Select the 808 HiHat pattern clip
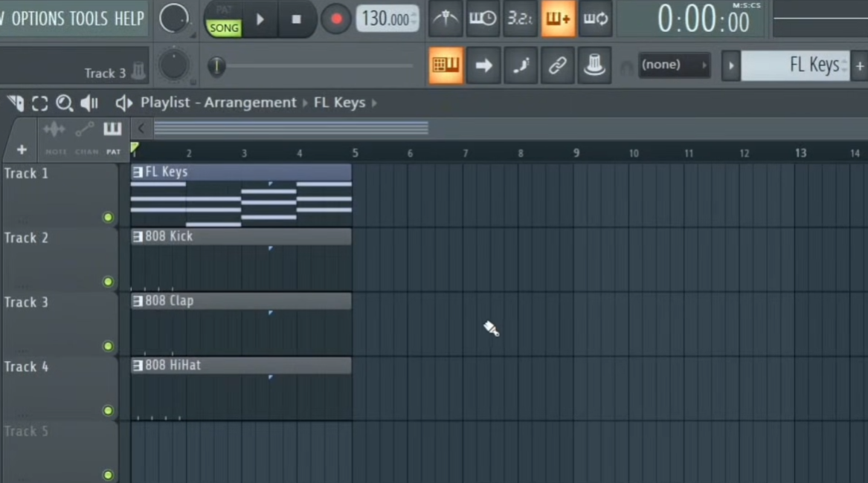 [x=241, y=389]
